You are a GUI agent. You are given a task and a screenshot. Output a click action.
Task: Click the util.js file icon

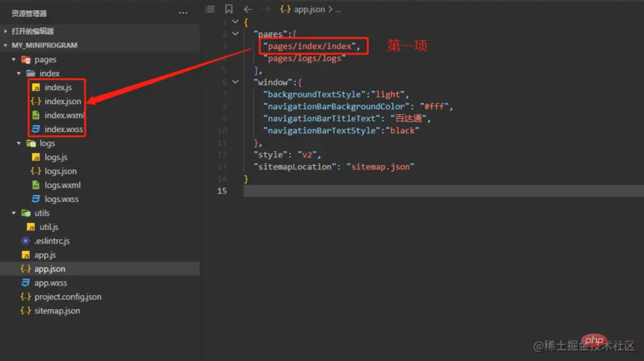tap(31, 227)
